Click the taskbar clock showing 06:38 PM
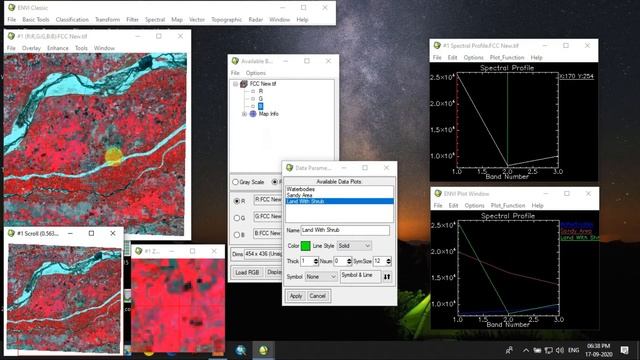640x360 pixels. pyautogui.click(x=598, y=346)
